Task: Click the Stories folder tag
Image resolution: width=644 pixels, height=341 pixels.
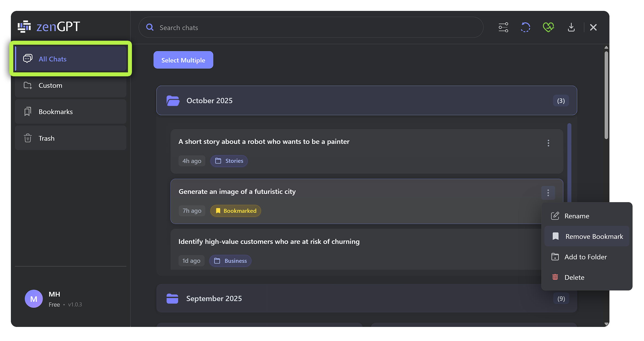Action: pos(229,161)
